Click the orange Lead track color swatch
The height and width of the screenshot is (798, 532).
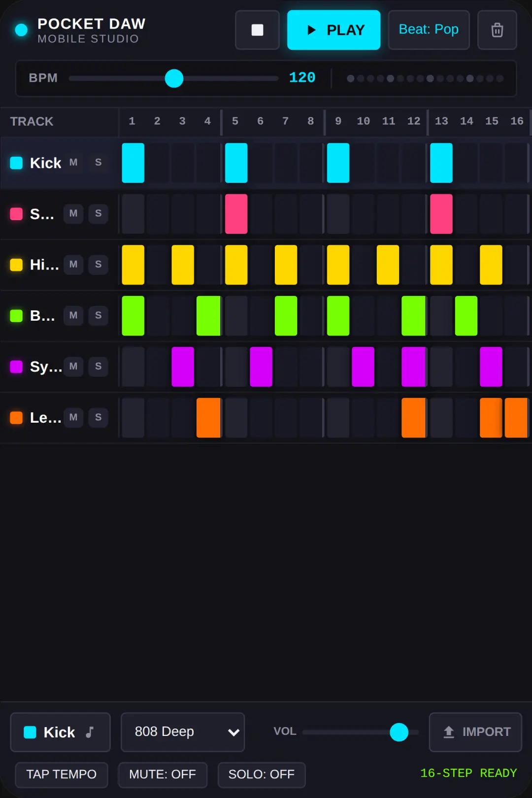(16, 418)
